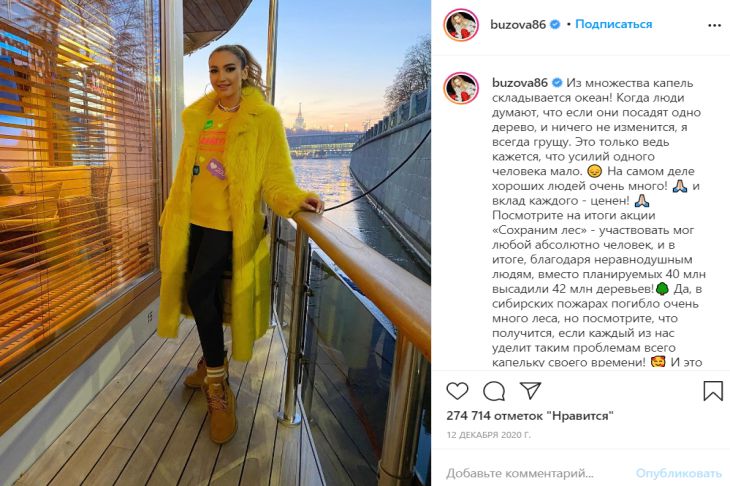Click buzova86 avatar beside the caption

(461, 88)
